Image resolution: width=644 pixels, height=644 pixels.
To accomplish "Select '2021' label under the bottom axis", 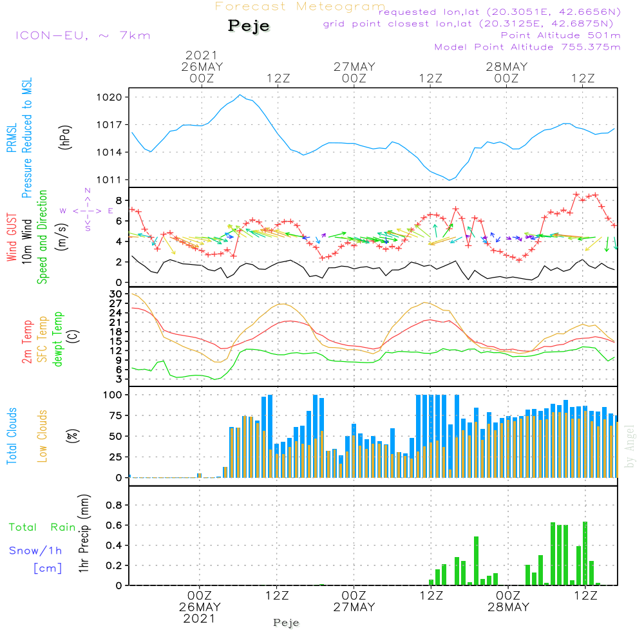I will (x=199, y=618).
